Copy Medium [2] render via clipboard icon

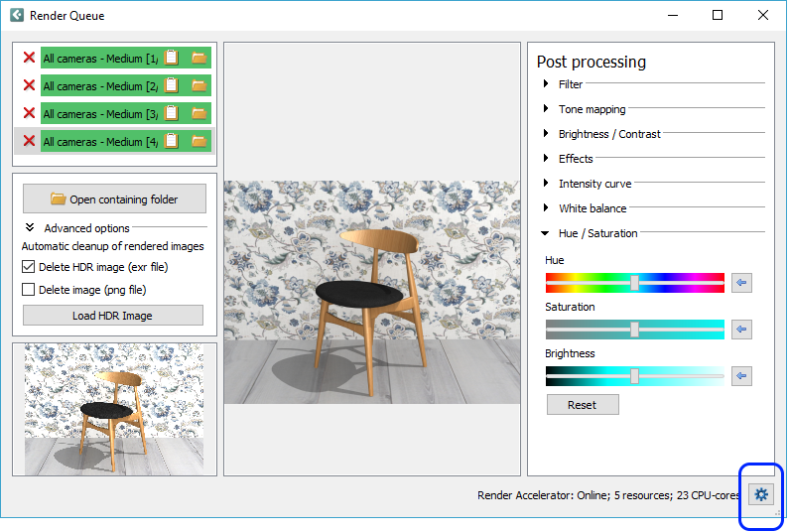172,85
